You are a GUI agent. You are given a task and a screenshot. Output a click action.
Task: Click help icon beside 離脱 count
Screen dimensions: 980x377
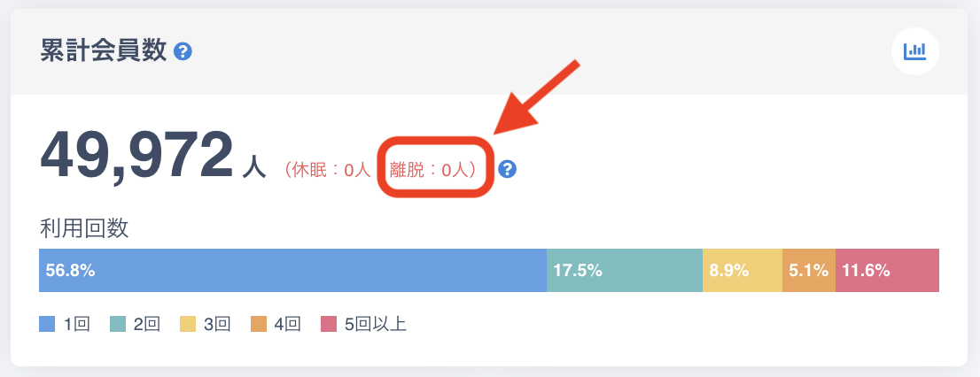coord(508,168)
